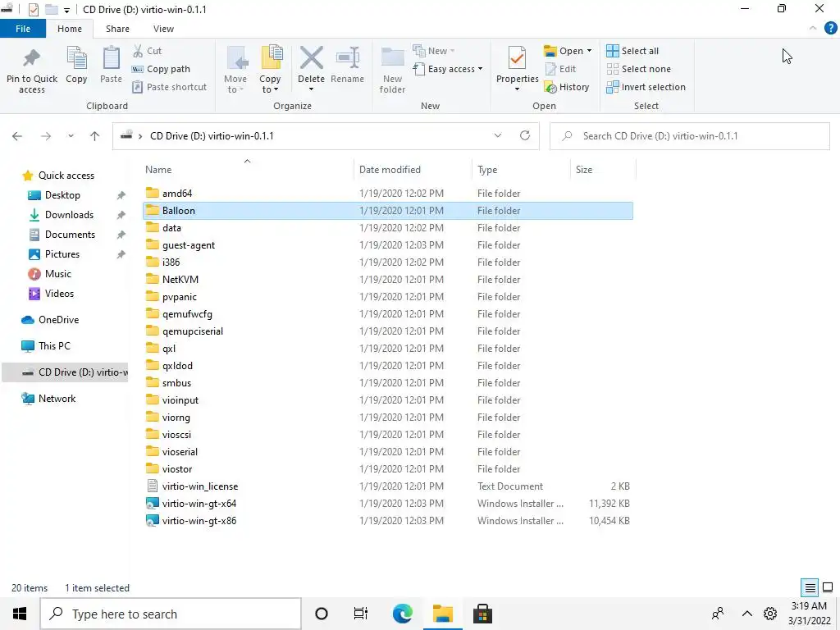Select the Home ribbon tab
Screen dimensions: 840x630
point(70,29)
